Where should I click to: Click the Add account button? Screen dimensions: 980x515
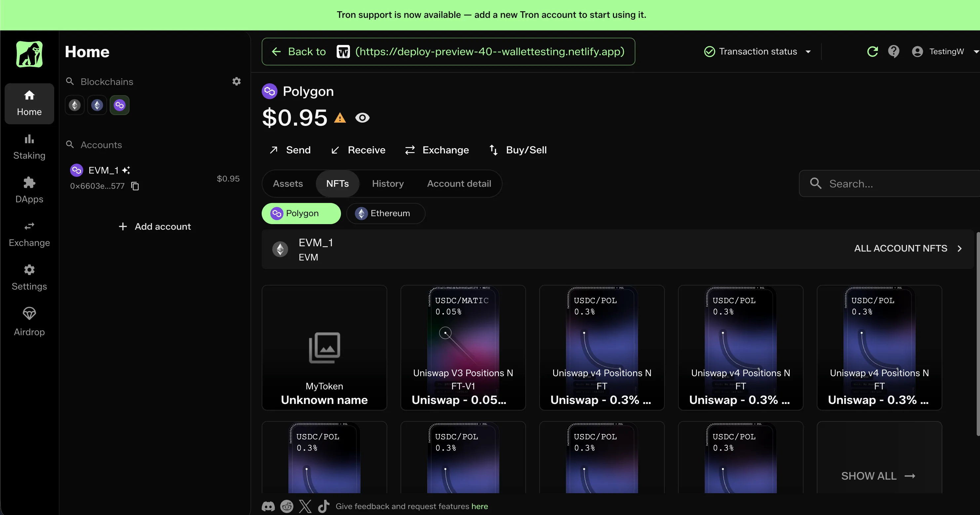(154, 226)
